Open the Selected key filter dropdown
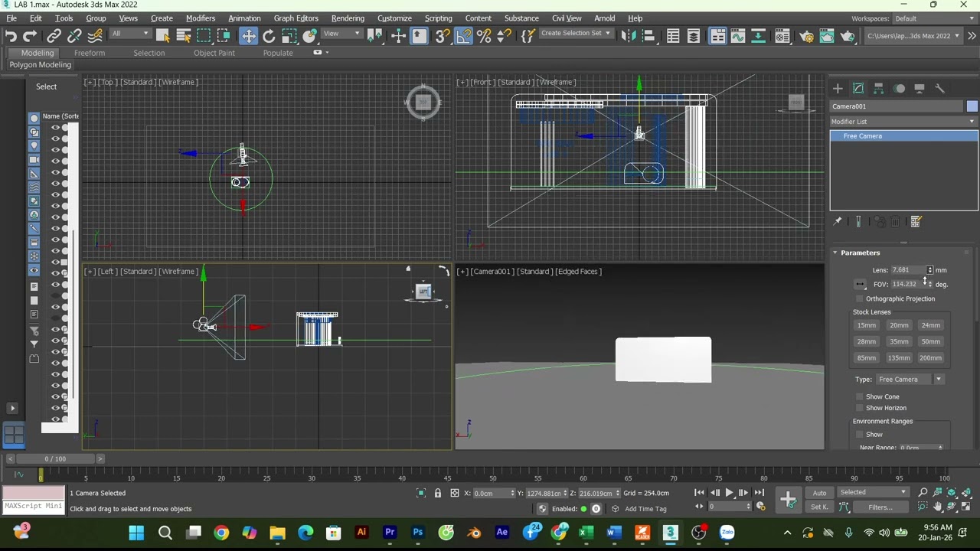Screen dimensions: 980x551 [872, 493]
